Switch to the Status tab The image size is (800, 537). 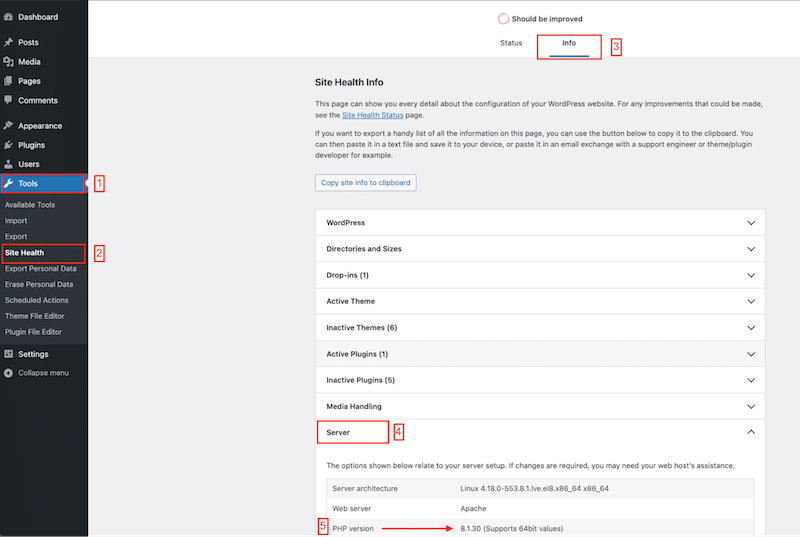pyautogui.click(x=511, y=43)
